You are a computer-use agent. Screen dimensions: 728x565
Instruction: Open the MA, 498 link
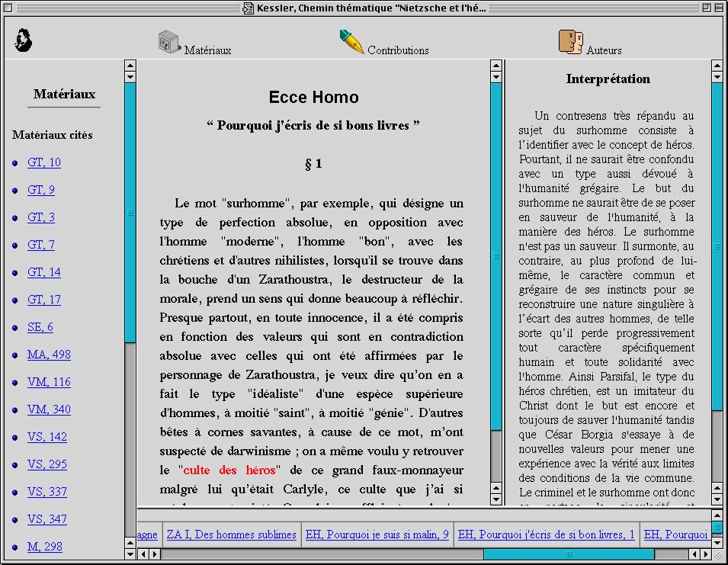click(x=49, y=355)
